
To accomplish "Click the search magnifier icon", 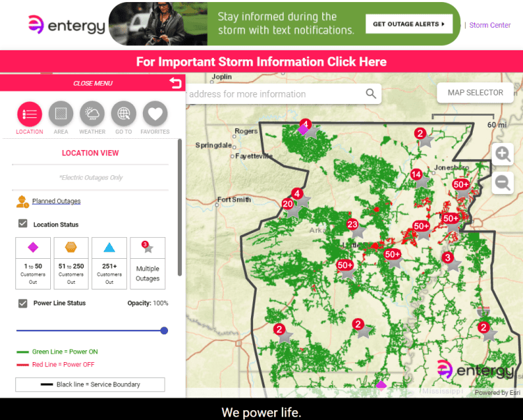I will [x=371, y=93].
